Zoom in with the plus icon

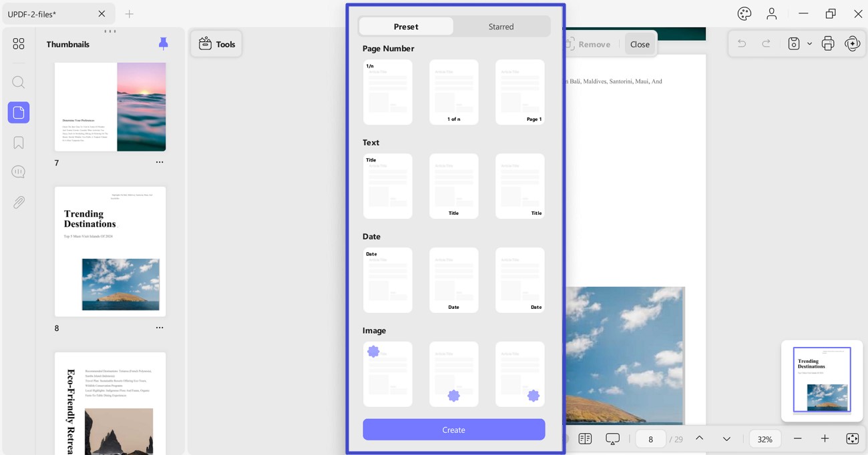pyautogui.click(x=825, y=438)
